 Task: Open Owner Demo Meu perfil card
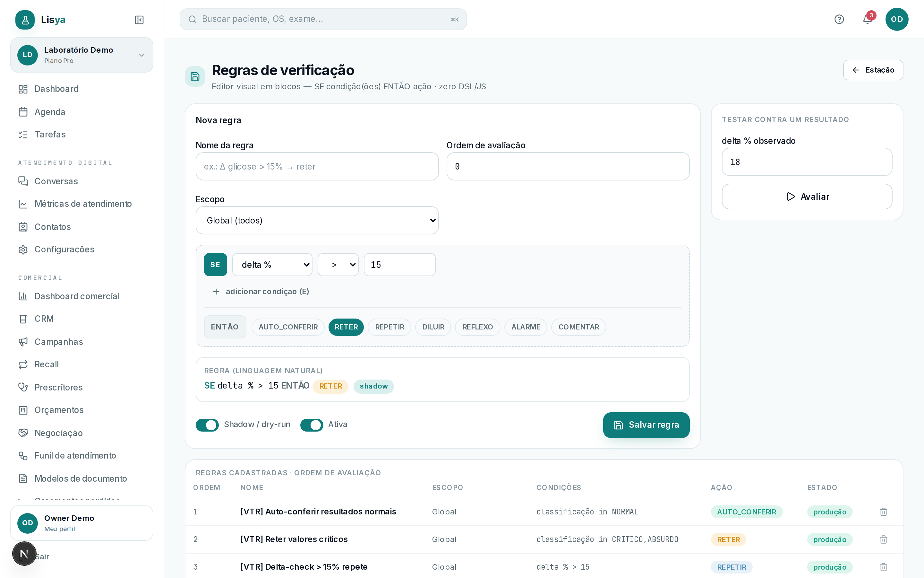pyautogui.click(x=82, y=523)
